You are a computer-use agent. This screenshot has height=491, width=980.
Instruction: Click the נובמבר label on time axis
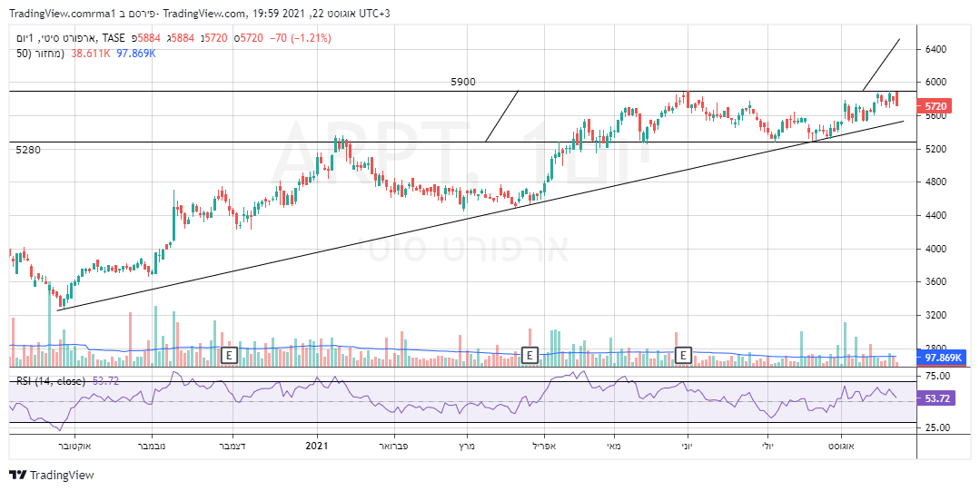click(152, 446)
